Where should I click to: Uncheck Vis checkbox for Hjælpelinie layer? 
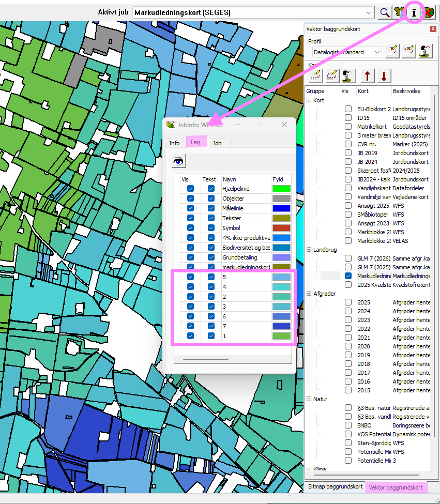coord(190,189)
